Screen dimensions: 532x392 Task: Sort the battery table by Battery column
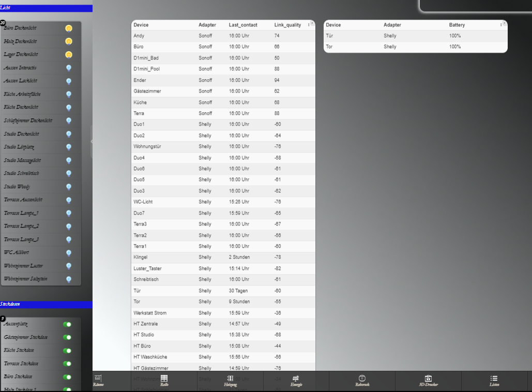point(457,25)
